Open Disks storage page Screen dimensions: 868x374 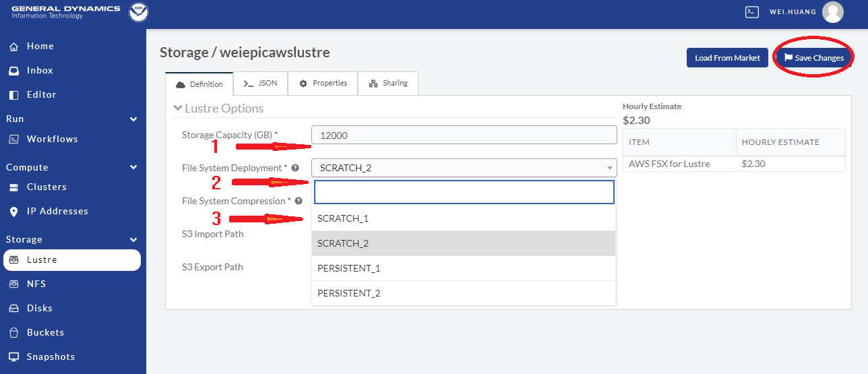39,309
